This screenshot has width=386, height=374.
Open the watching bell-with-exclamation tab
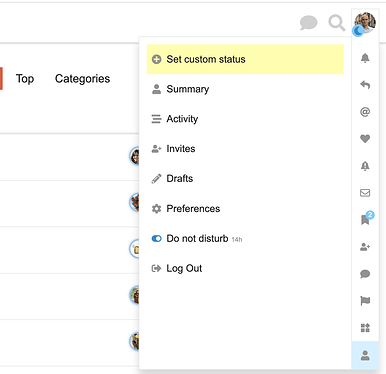[365, 166]
